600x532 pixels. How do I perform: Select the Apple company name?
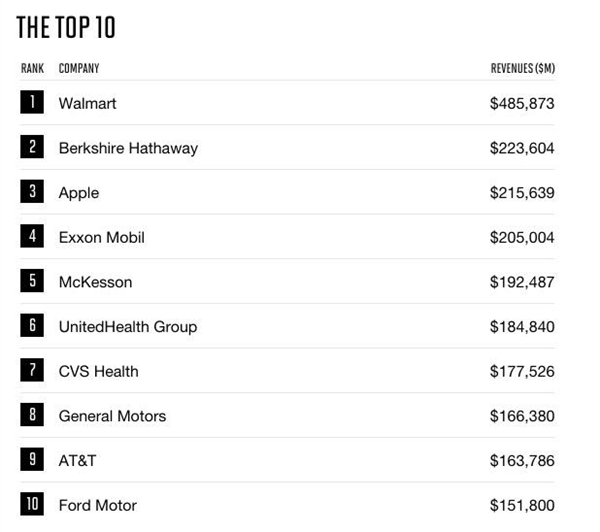coord(79,193)
